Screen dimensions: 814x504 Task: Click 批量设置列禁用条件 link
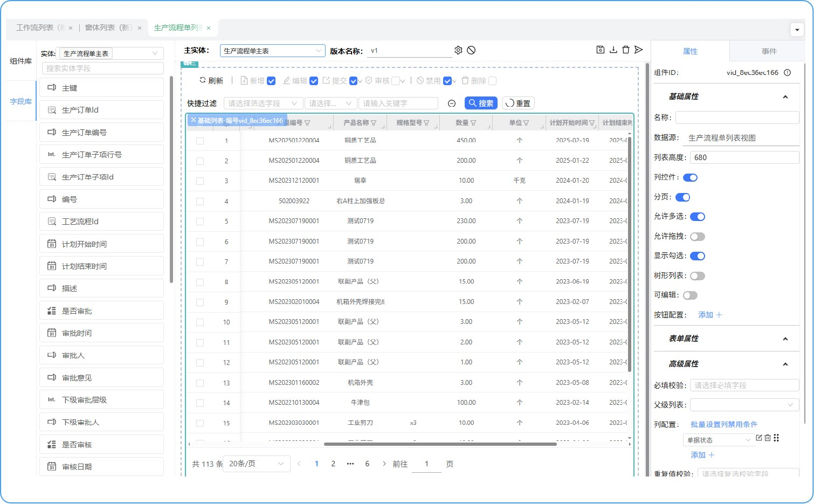coord(724,424)
